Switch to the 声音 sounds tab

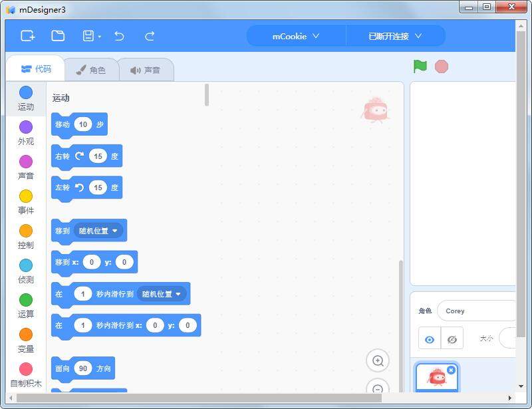[146, 68]
